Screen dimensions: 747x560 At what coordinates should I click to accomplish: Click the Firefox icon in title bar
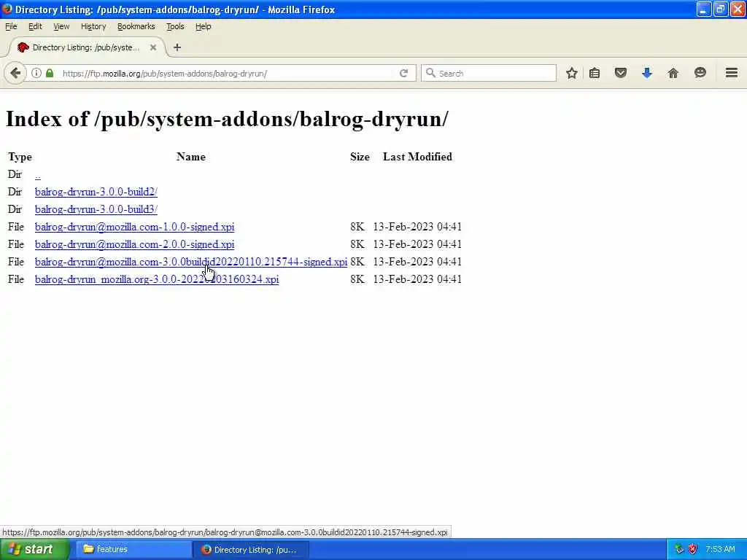click(7, 9)
